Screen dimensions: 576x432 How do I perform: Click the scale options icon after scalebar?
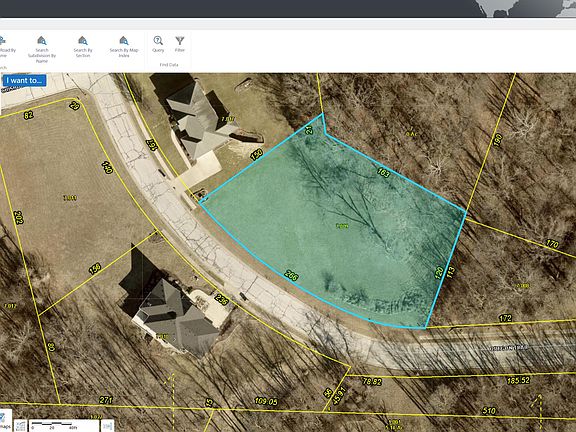pyautogui.click(x=108, y=426)
